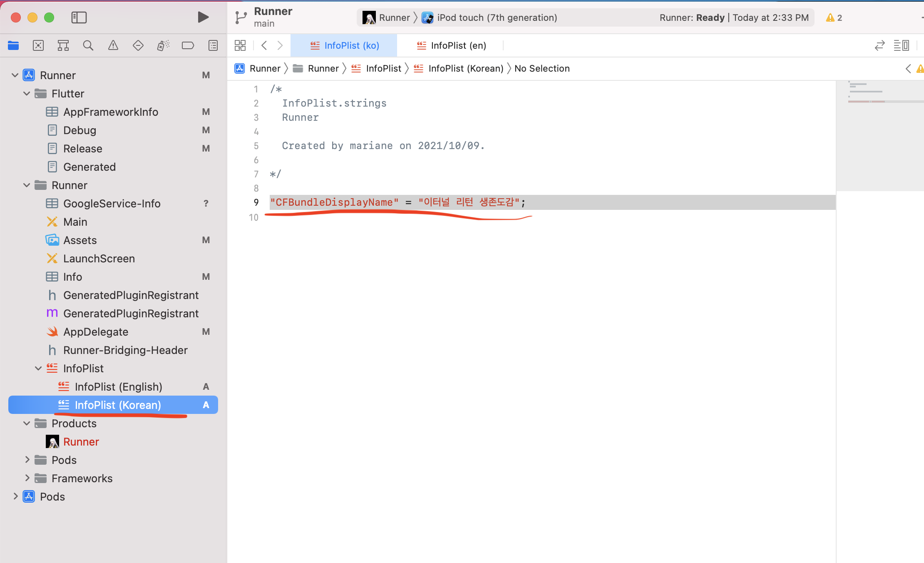Open the Find navigator magnifier icon
924x563 pixels.
coord(88,45)
